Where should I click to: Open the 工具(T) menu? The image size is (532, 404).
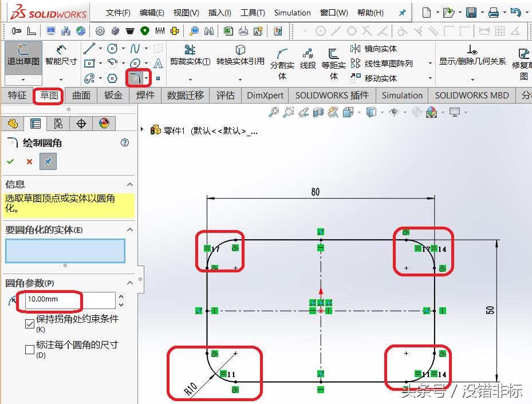[253, 13]
